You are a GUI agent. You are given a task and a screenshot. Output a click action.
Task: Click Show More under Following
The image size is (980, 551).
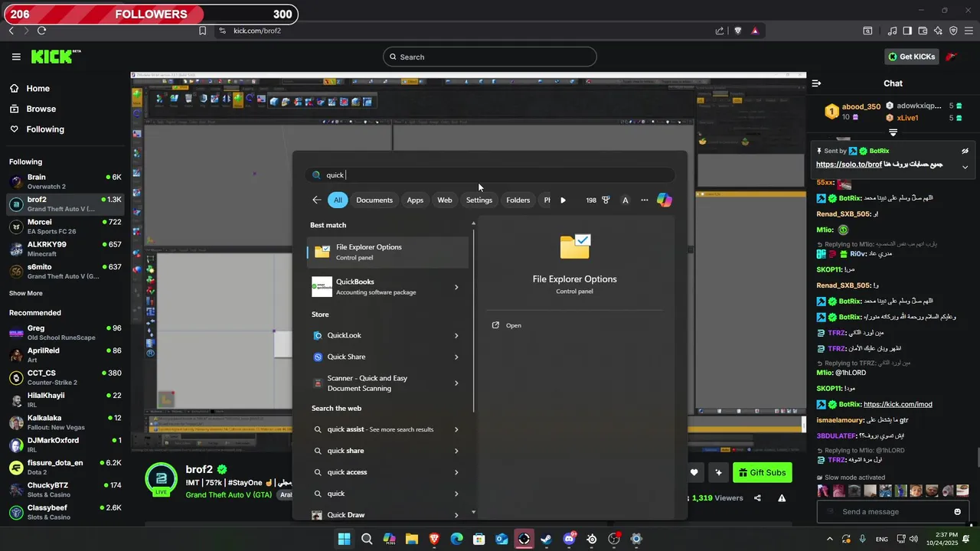tap(26, 293)
